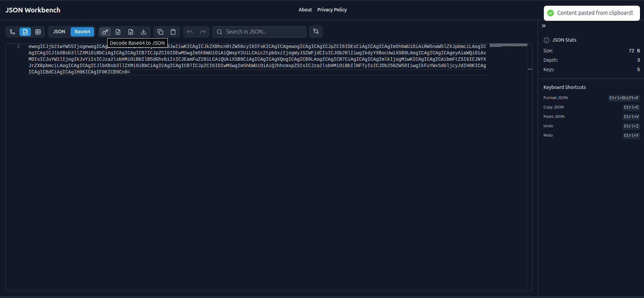The image size is (644, 298).
Task: Switch to table view mode
Action: tap(38, 32)
